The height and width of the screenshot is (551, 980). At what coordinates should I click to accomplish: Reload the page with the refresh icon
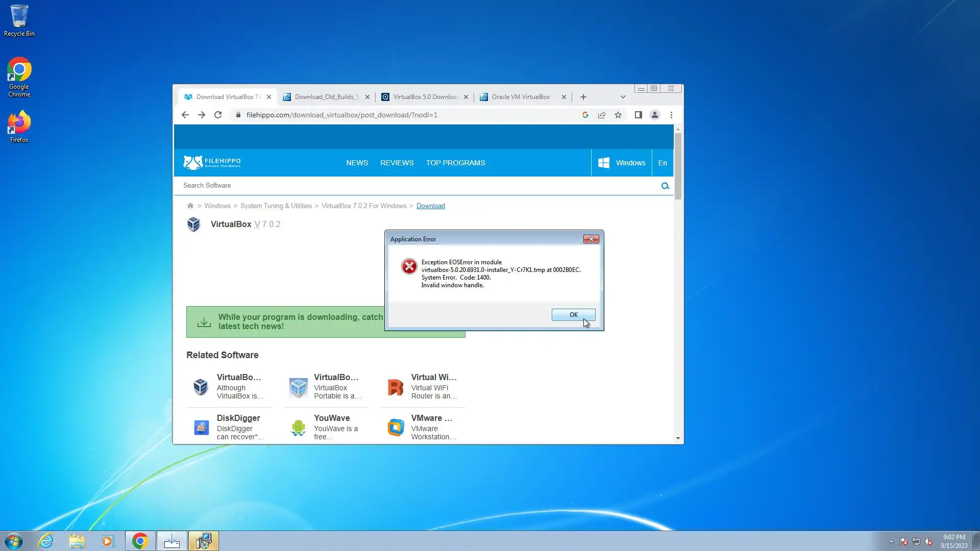(218, 115)
